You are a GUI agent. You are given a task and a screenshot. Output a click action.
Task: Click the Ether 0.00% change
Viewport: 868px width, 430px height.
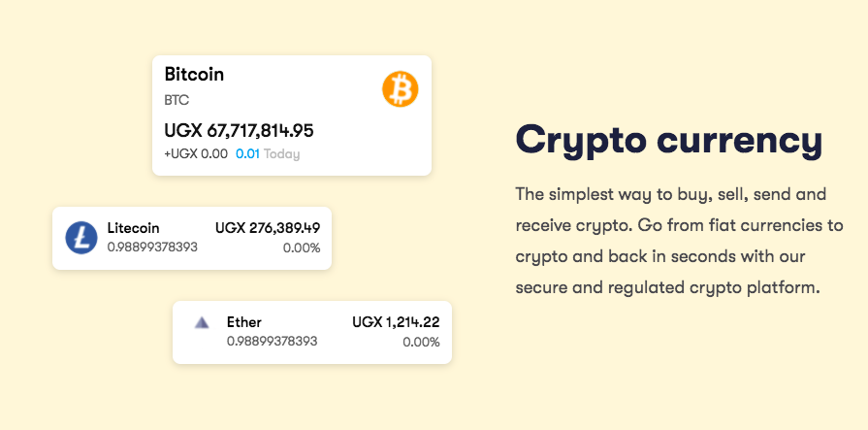[x=421, y=342]
